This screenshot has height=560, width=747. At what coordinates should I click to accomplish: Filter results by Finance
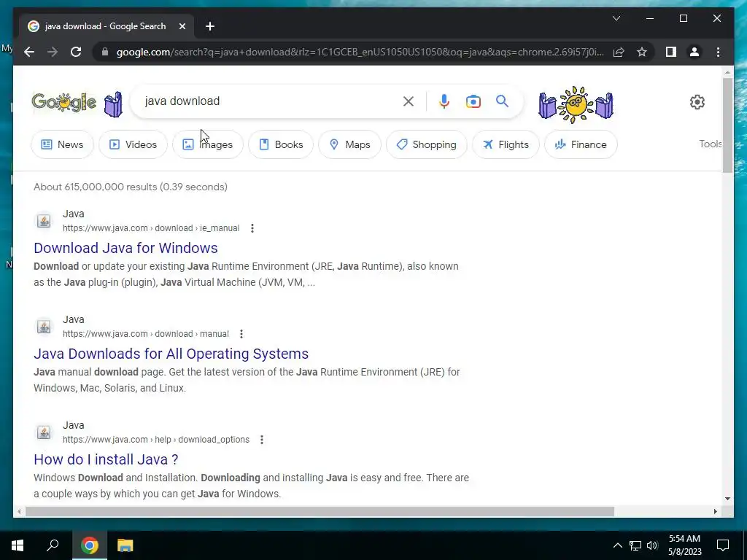click(x=581, y=144)
